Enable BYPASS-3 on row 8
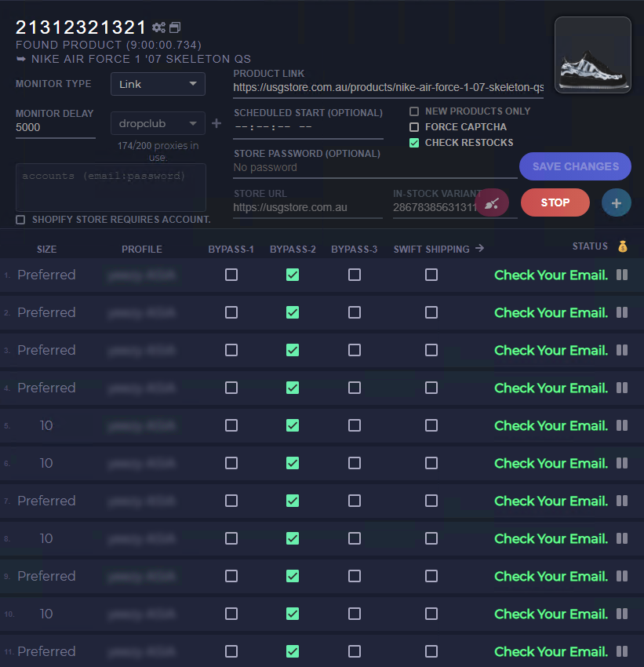Viewport: 644px width, 667px height. [x=355, y=538]
